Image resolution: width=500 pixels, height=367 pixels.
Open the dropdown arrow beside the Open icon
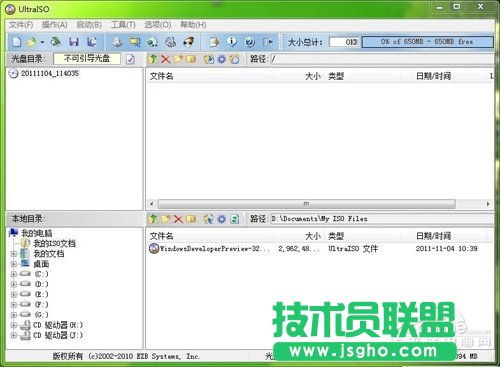click(42, 42)
